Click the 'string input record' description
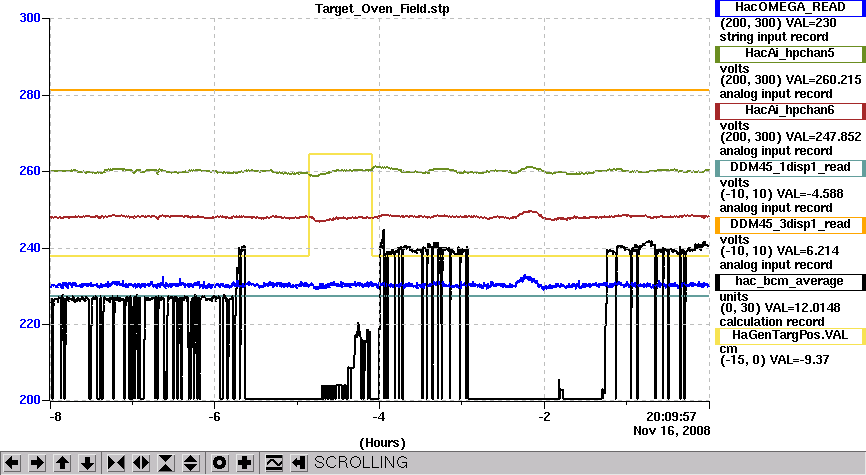Screen dimensions: 866x475 tap(774, 37)
